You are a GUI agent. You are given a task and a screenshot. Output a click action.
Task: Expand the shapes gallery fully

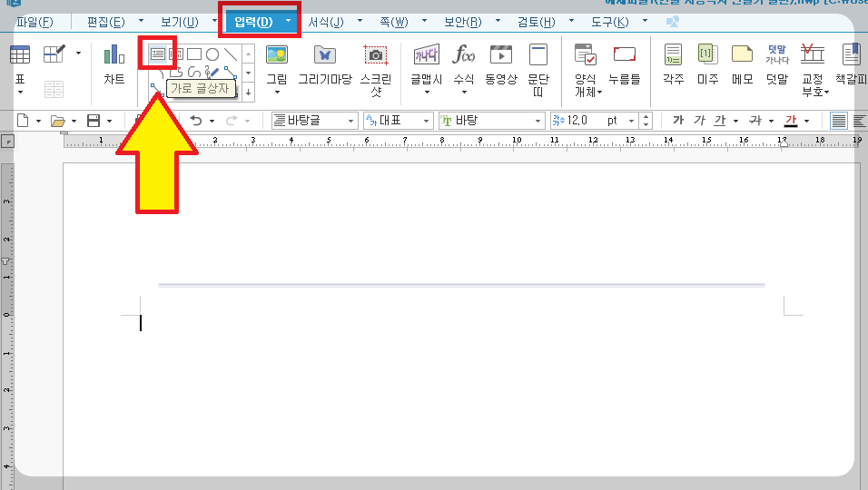point(248,93)
